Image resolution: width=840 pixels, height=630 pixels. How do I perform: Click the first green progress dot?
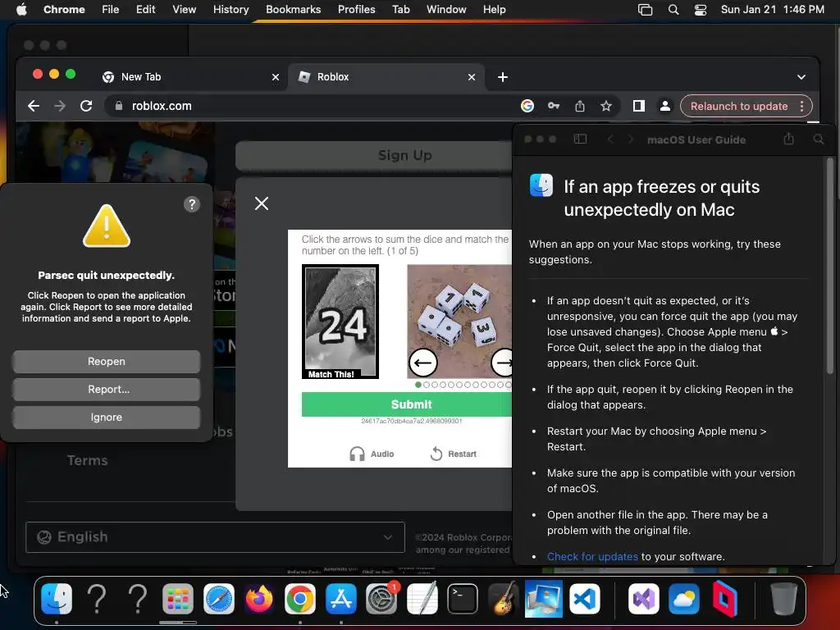(418, 385)
